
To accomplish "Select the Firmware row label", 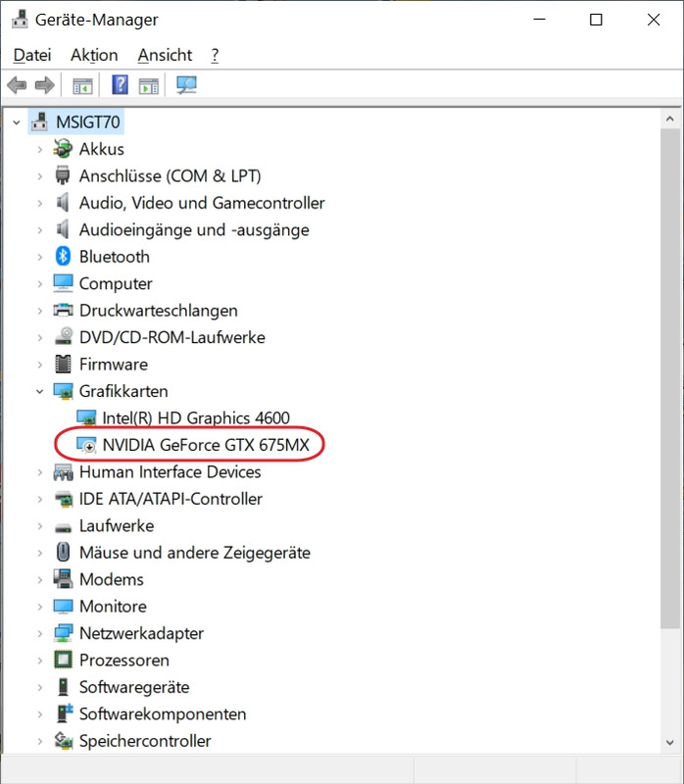I will click(114, 364).
